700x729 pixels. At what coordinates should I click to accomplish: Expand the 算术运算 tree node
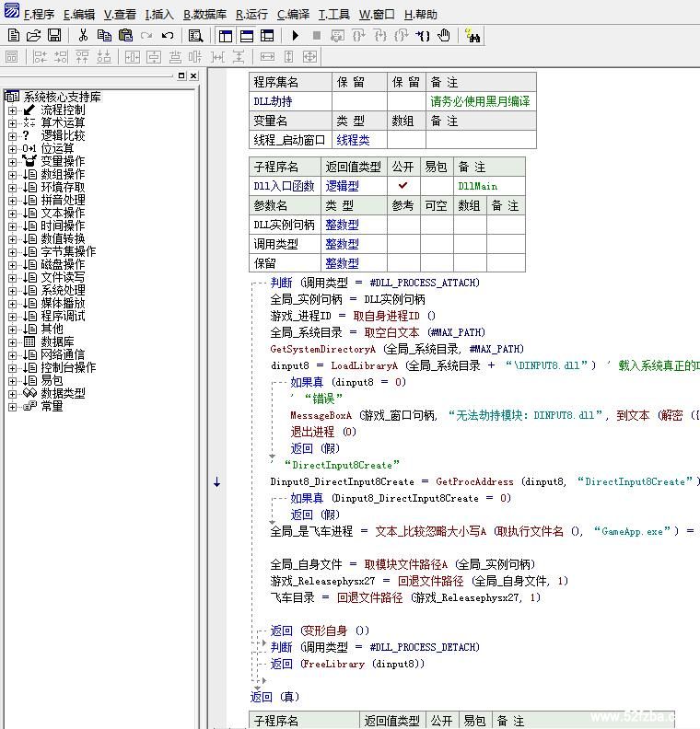[12, 123]
